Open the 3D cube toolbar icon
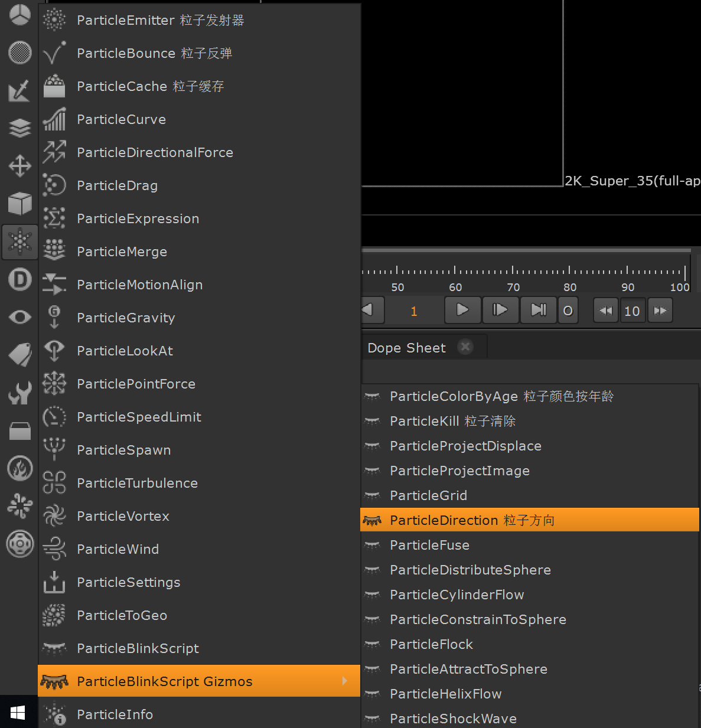The height and width of the screenshot is (728, 701). pyautogui.click(x=20, y=204)
